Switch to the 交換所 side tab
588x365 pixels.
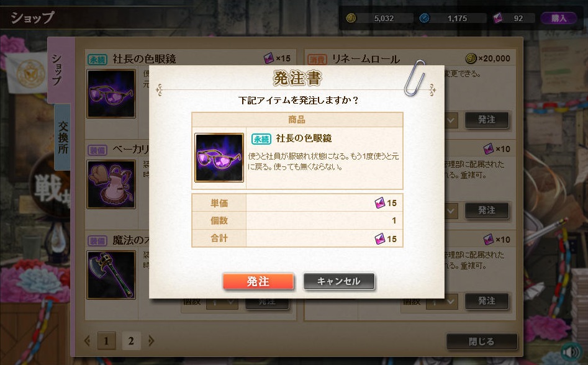[x=63, y=137]
